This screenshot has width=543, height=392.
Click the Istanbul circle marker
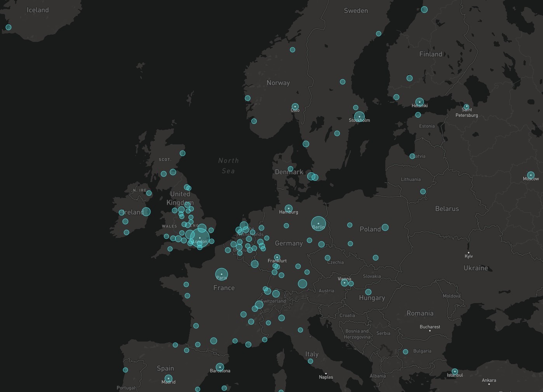click(455, 371)
